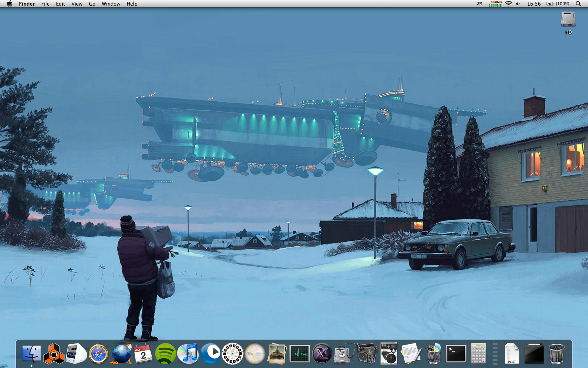Launch Safari compass icon in dock
This screenshot has width=588, height=368.
tap(98, 354)
